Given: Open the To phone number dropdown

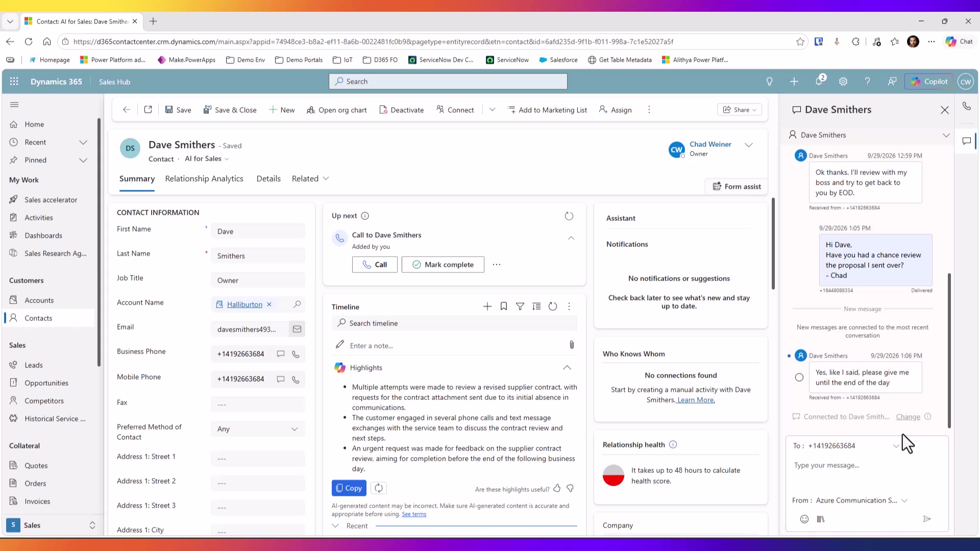Looking at the screenshot, I should point(896,446).
